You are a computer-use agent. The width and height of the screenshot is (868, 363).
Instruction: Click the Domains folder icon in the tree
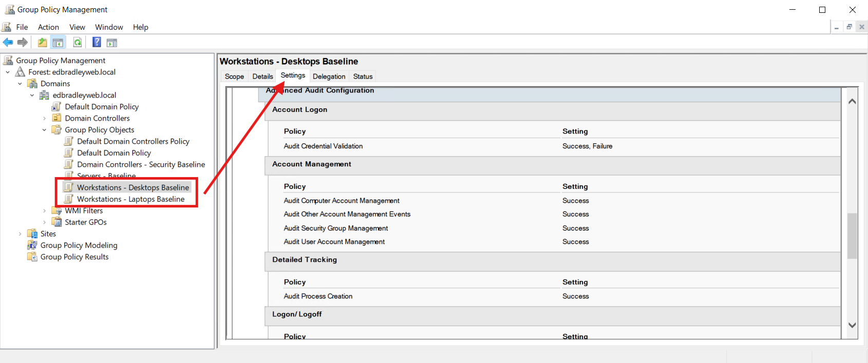tap(32, 84)
